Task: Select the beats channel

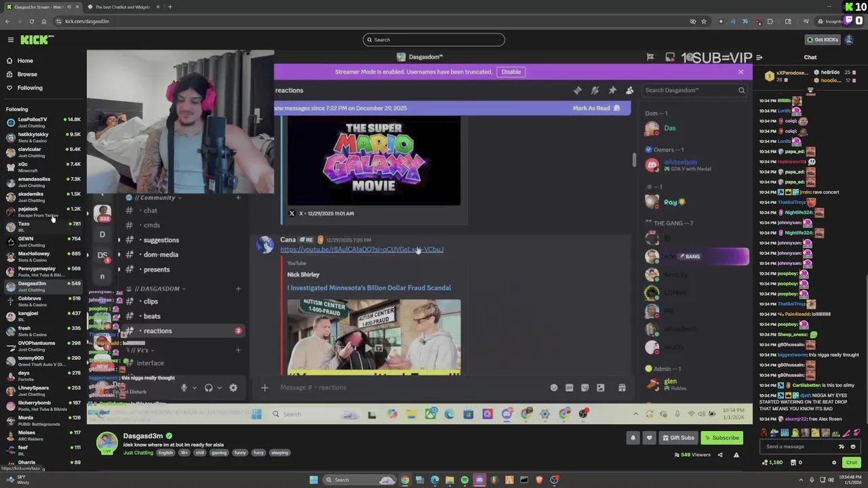Action: coord(152,317)
